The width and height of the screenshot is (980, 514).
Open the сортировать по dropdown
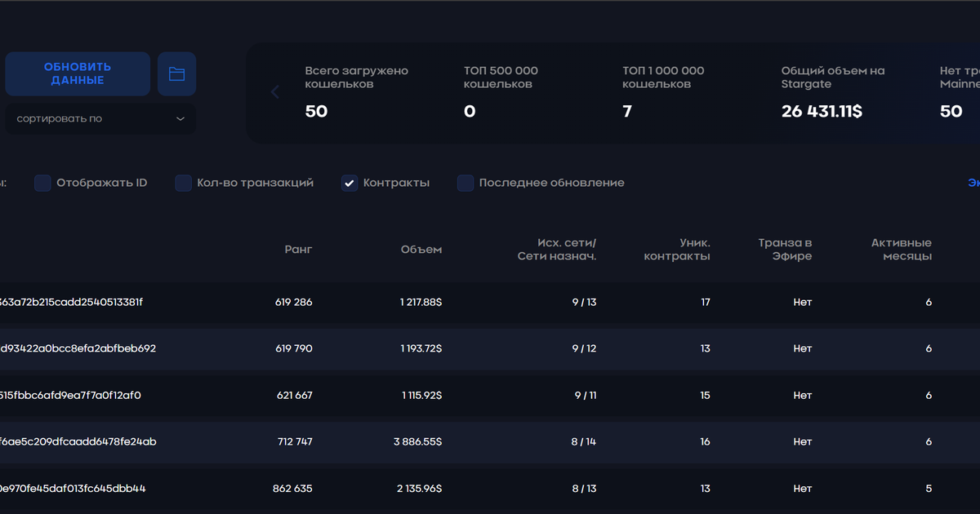[x=100, y=119]
